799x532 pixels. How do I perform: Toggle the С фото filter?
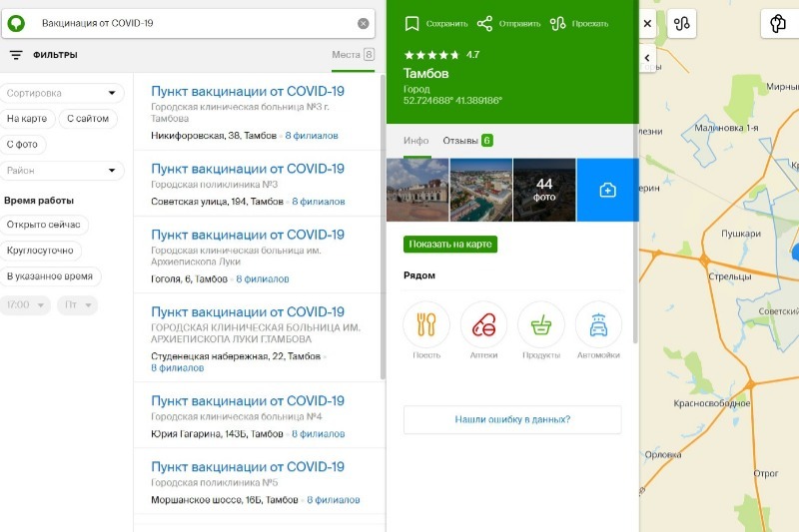click(22, 144)
